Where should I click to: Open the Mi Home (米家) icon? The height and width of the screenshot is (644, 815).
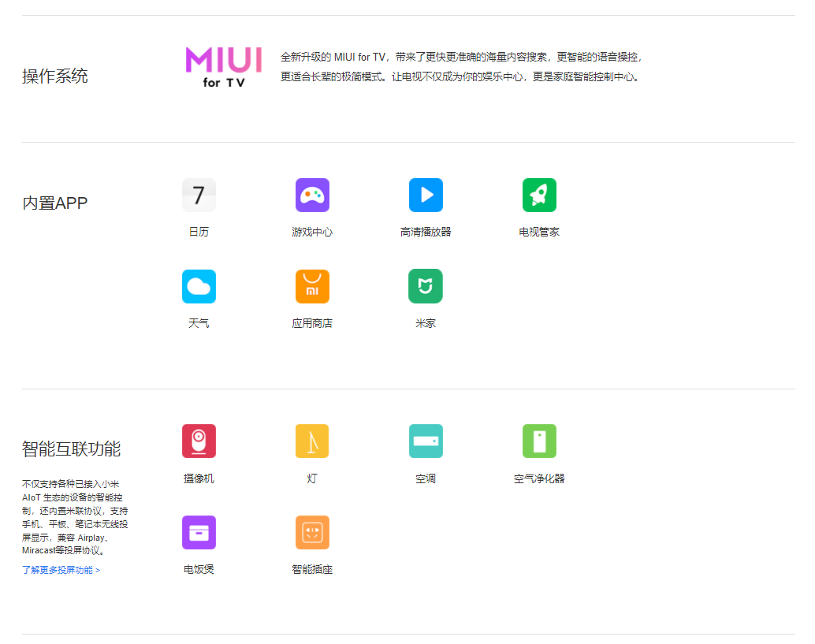click(426, 286)
